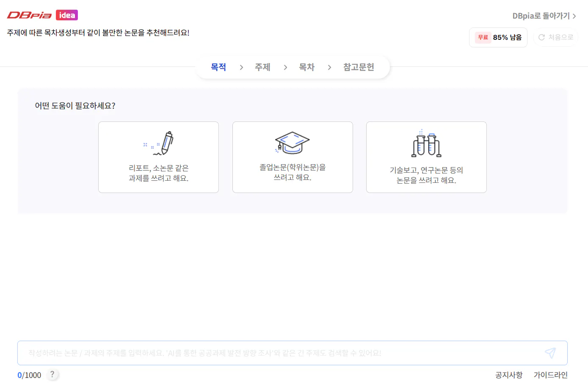Click chevron between 목차 and 참고문헌
This screenshot has height=383, width=588.
click(x=329, y=67)
